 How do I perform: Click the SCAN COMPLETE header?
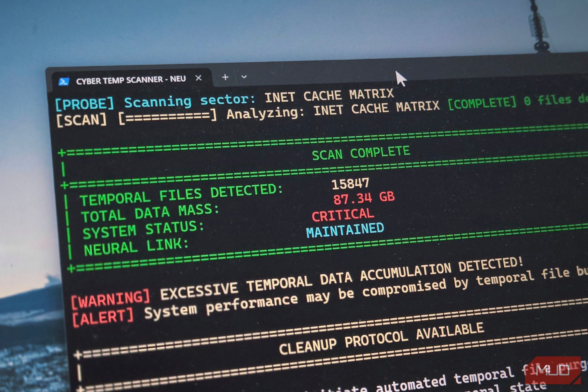(x=361, y=153)
